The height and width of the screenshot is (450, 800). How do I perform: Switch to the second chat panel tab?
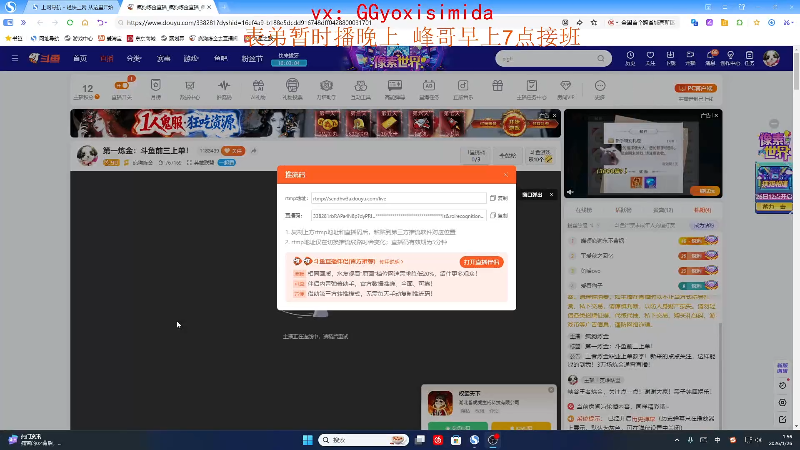tap(623, 210)
